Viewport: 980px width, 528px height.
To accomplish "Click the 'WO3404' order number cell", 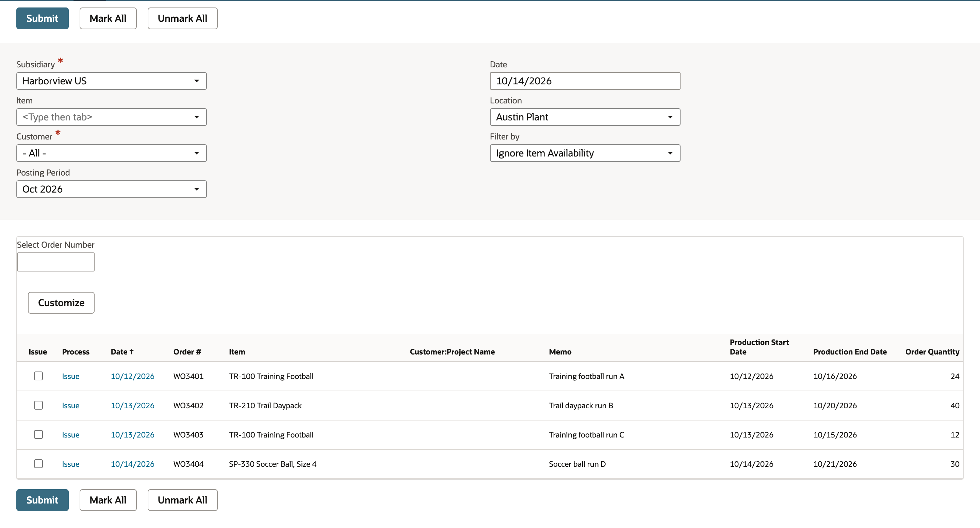I will 188,464.
